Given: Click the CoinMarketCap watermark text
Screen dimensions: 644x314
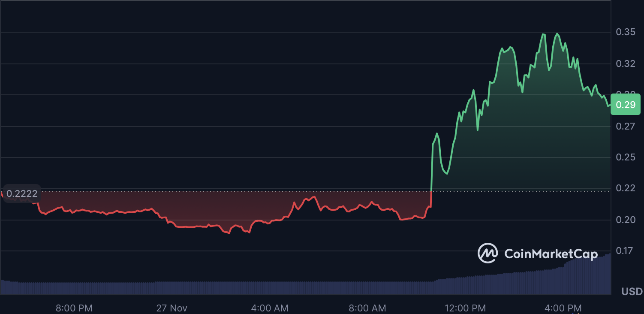Looking at the screenshot, I should pyautogui.click(x=551, y=254).
